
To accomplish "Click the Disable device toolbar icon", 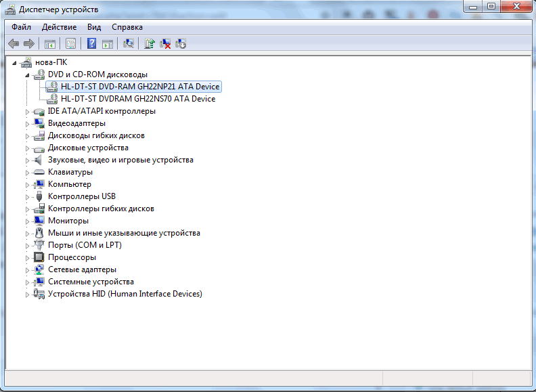I will (x=181, y=44).
